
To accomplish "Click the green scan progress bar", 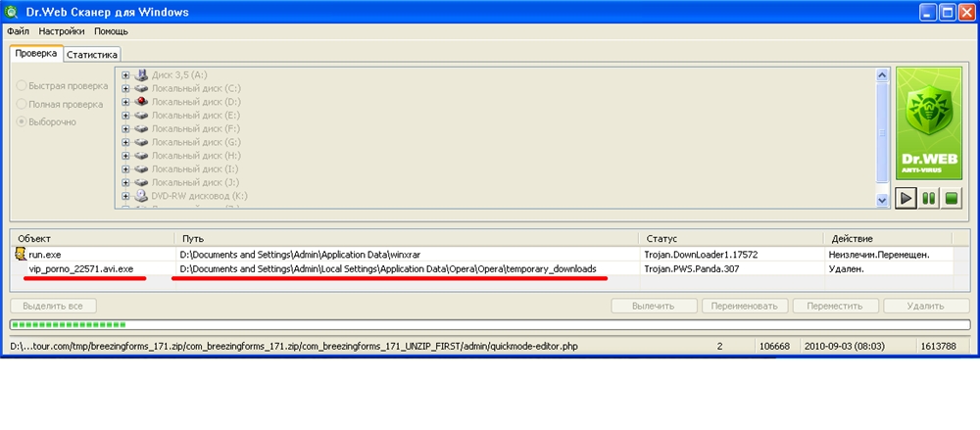I will pos(489,324).
